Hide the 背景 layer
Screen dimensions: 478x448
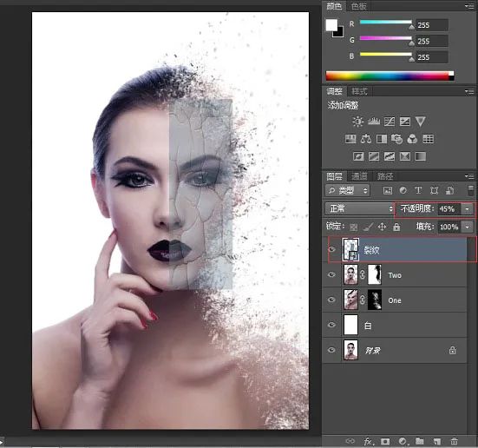[331, 350]
